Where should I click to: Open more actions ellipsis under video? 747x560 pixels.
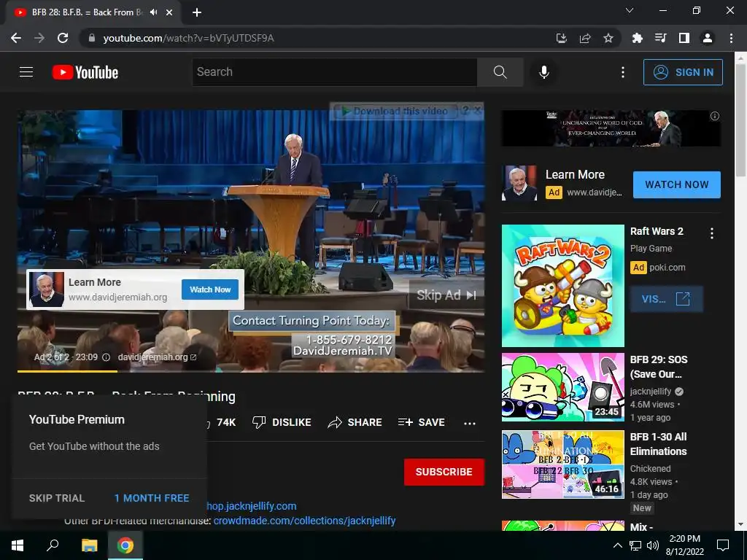470,423
